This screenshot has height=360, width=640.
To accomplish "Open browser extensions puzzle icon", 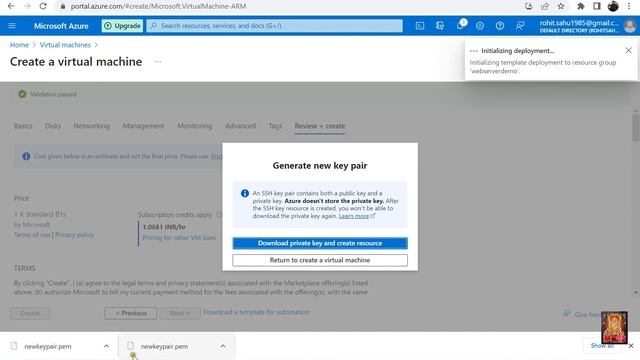I will 581,6.
